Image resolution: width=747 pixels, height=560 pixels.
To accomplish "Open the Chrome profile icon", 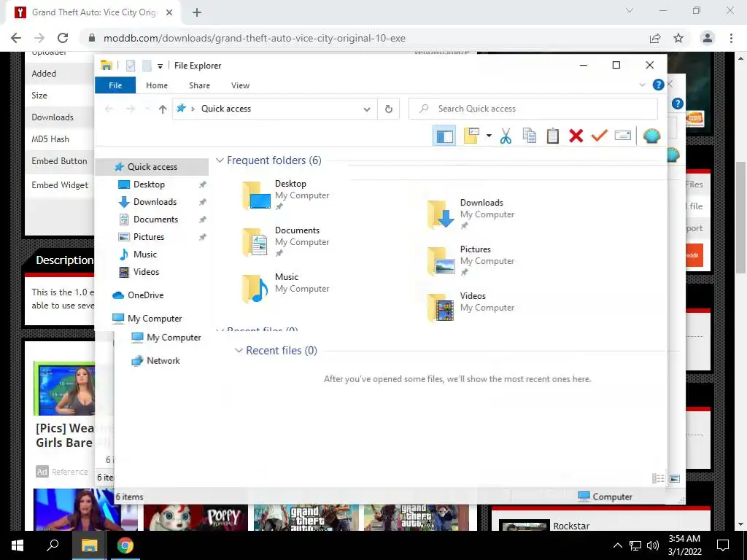I will pyautogui.click(x=708, y=38).
